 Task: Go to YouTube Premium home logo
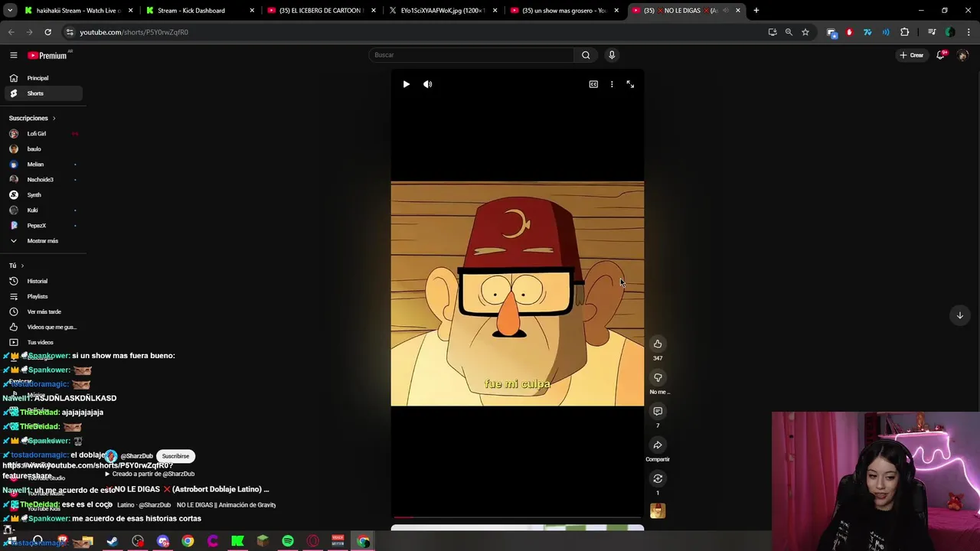coord(47,55)
